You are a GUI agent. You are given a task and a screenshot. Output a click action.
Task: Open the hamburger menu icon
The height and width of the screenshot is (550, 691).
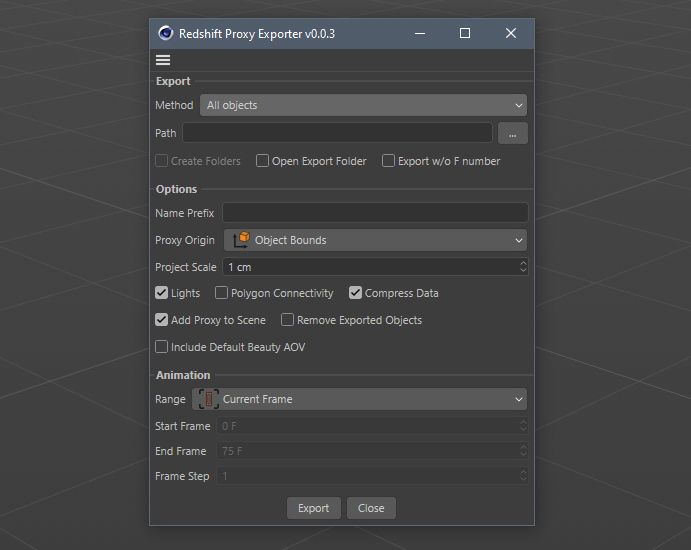(163, 60)
